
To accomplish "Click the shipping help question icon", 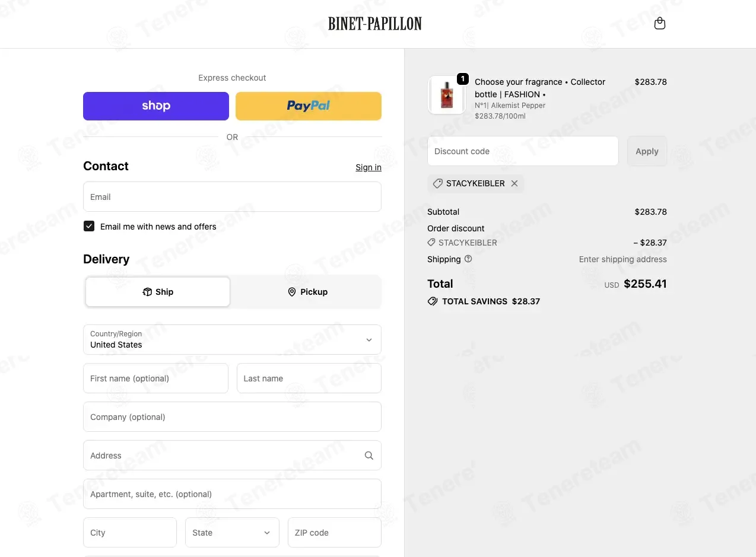I will tap(468, 259).
